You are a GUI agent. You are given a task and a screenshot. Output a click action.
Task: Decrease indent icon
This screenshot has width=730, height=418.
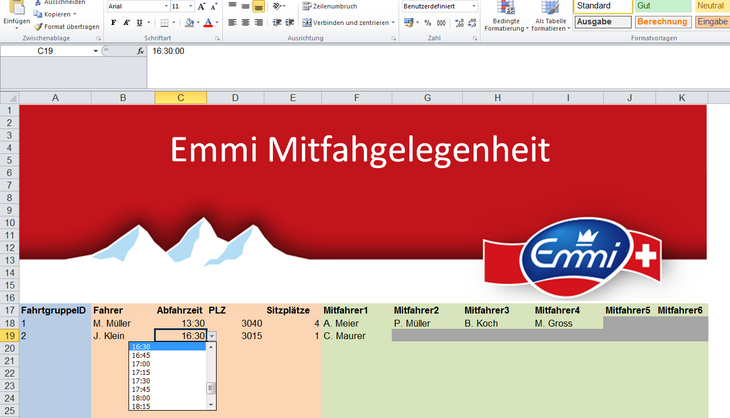click(x=277, y=22)
